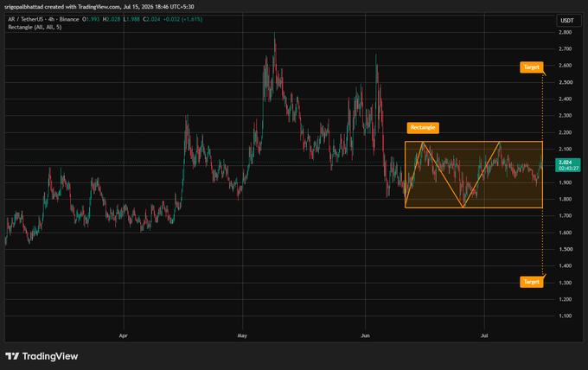Click the 1.500 price axis label
The height and width of the screenshot is (370, 588).
click(566, 249)
